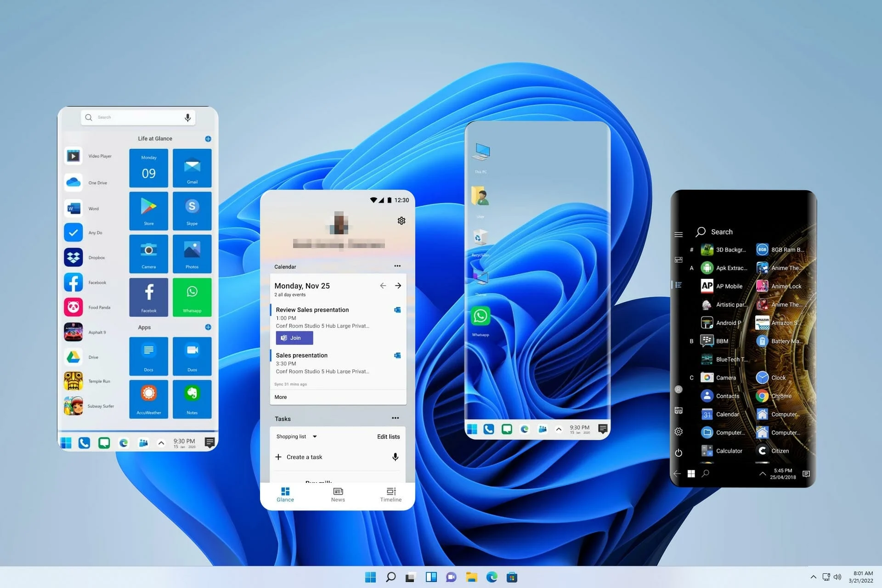This screenshot has height=588, width=882.
Task: Tap the settings gear on the Glance screen
Action: point(401,220)
